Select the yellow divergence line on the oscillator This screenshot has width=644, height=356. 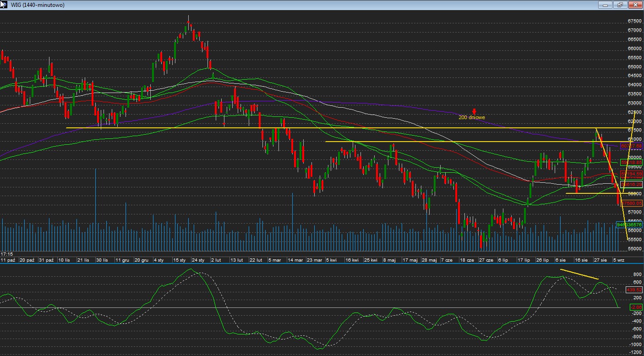(579, 274)
